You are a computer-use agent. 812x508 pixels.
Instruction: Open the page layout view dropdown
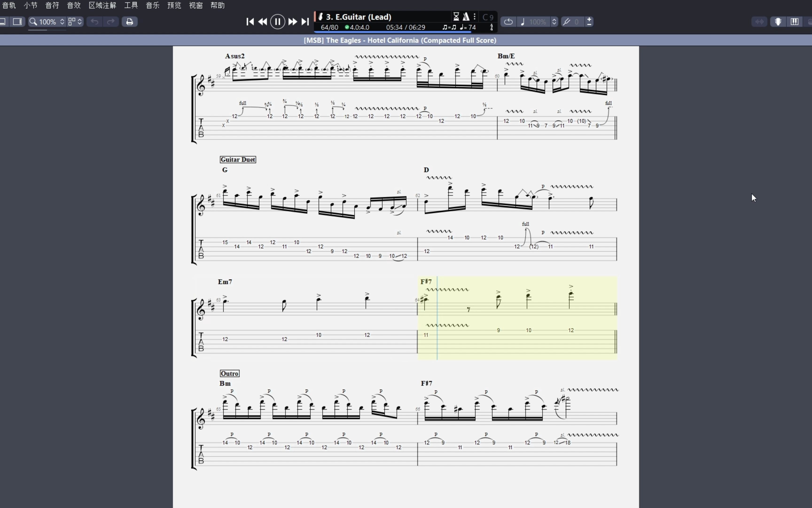(x=75, y=22)
